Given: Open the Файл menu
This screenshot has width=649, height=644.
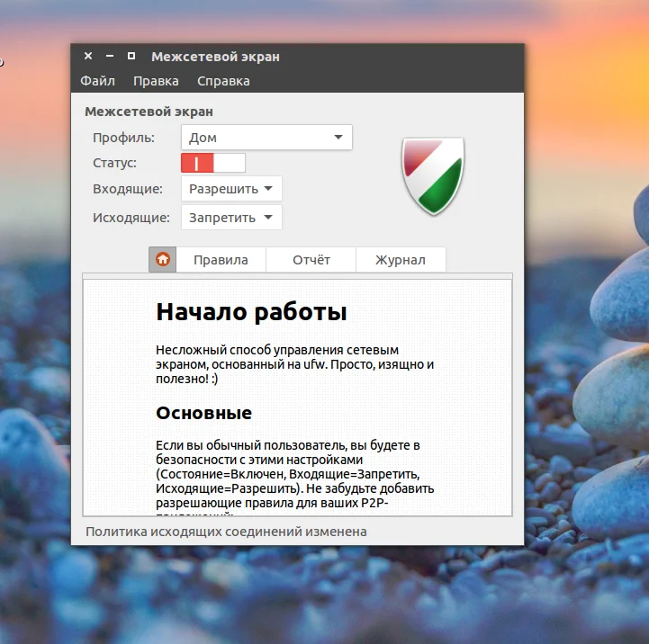Looking at the screenshot, I should [97, 81].
